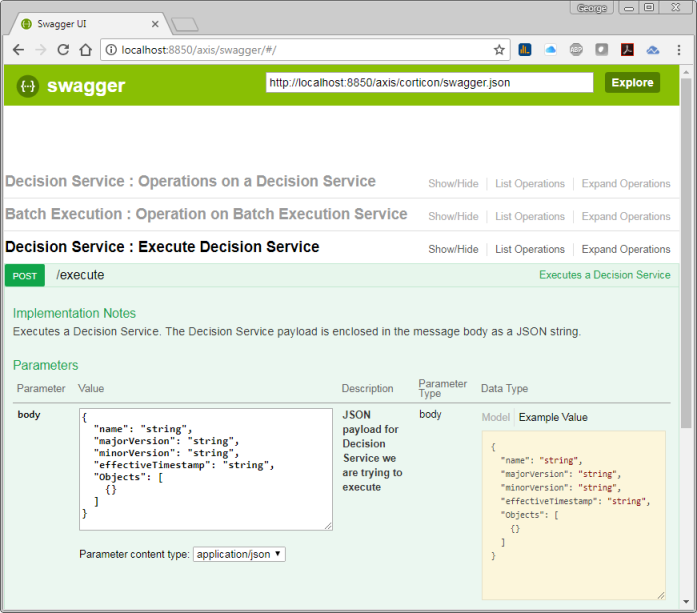The image size is (697, 613).
Task: Click the Parameter column header
Action: click(x=41, y=389)
